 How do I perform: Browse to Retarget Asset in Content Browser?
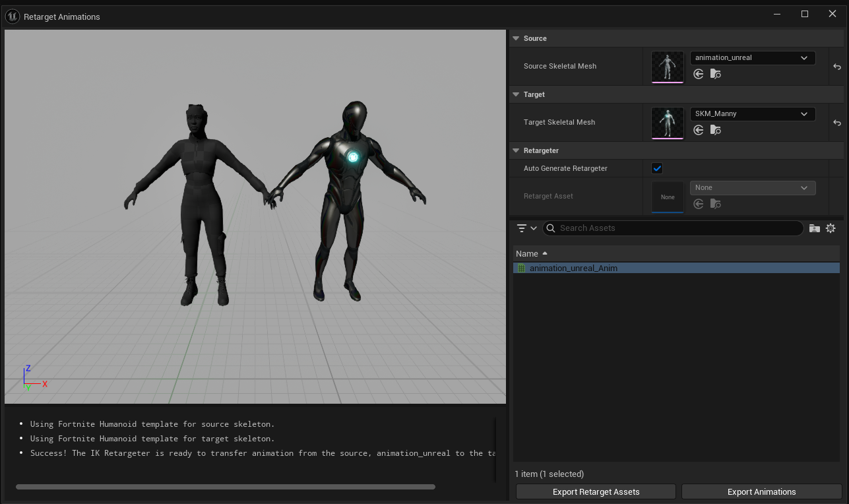[x=716, y=205]
